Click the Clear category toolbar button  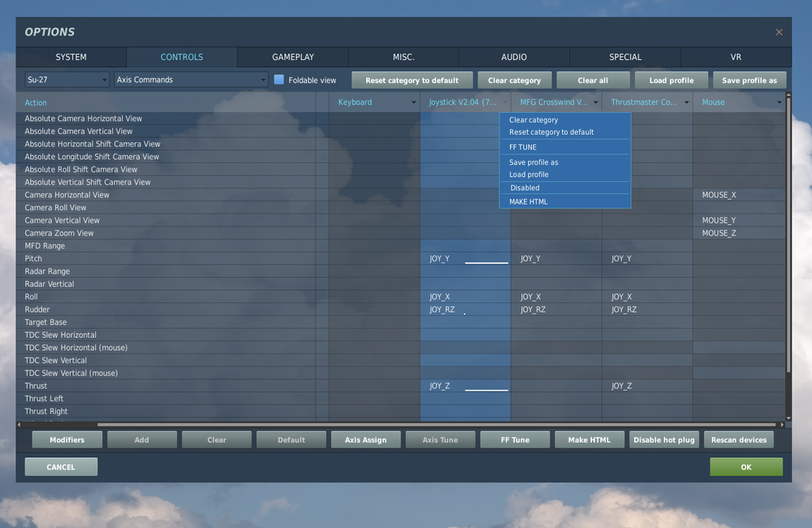click(514, 80)
